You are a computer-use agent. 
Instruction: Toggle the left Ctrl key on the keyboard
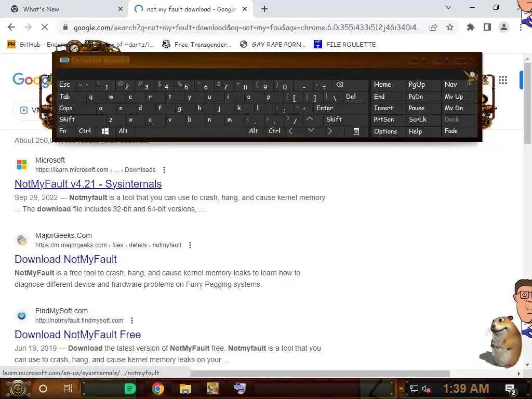point(85,131)
